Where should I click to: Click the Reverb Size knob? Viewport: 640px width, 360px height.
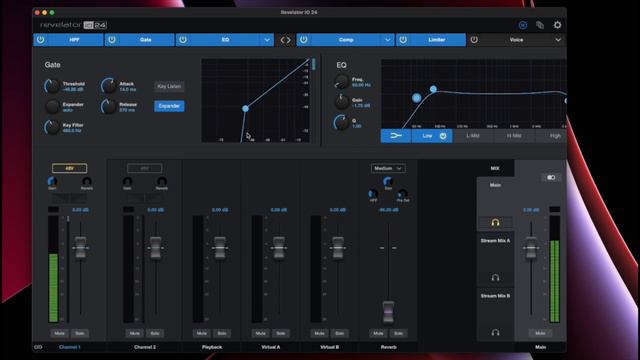[x=388, y=181]
